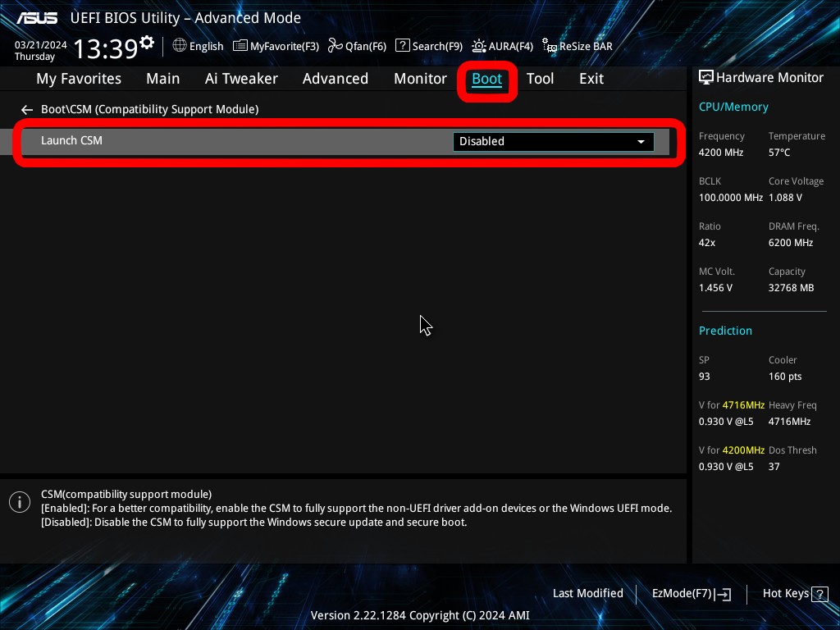Open the Tool tab
Viewport: 840px width, 630px height.
coord(540,79)
